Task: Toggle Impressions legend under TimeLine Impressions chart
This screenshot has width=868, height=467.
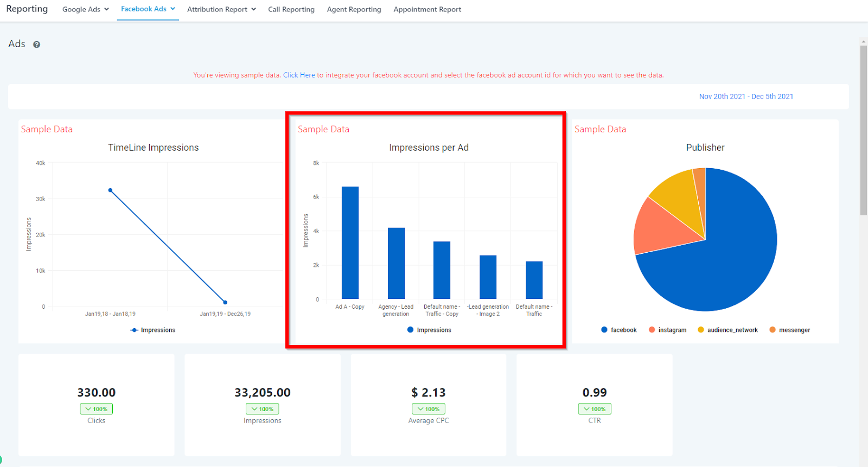Action: click(153, 330)
